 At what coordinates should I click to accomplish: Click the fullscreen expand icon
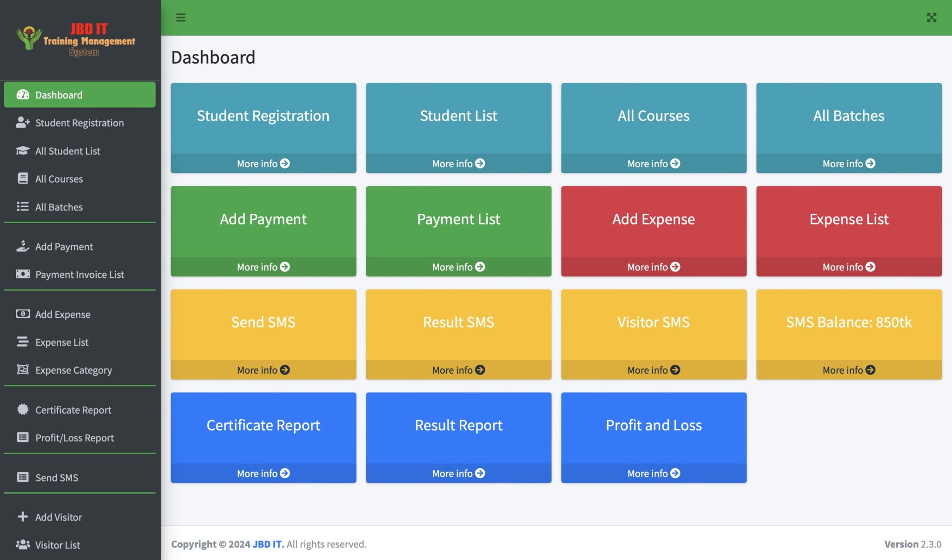tap(931, 18)
